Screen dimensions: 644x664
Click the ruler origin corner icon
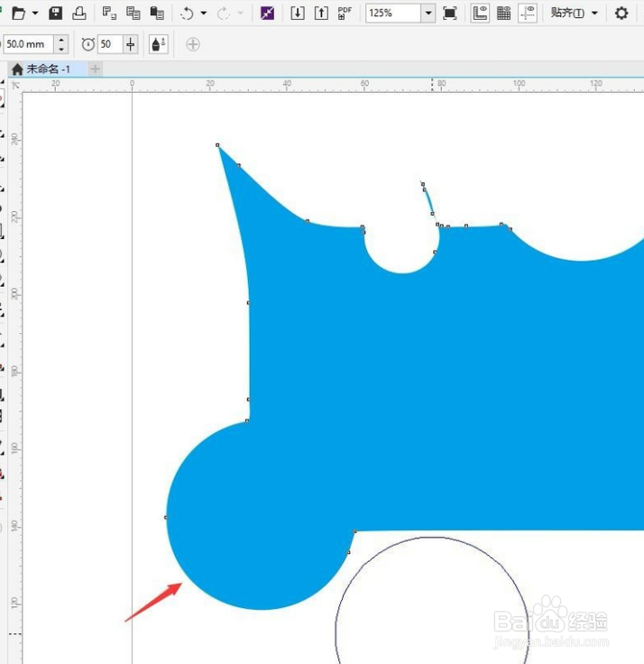[15, 85]
